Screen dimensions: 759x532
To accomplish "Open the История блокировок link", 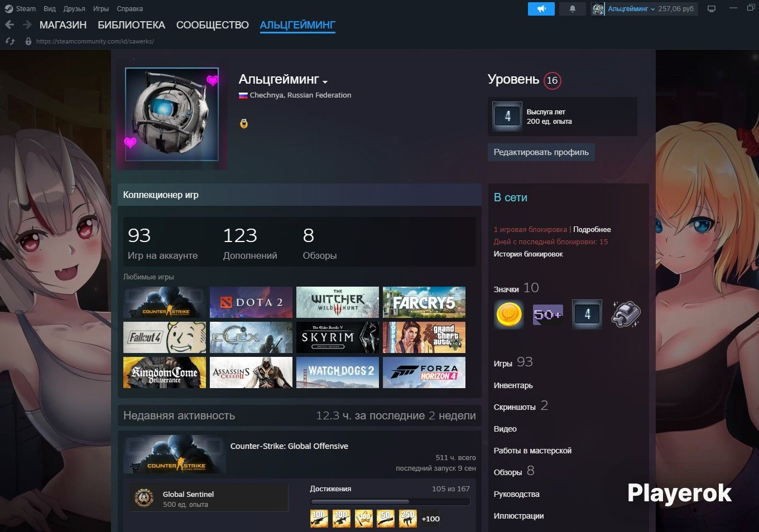I will [528, 254].
